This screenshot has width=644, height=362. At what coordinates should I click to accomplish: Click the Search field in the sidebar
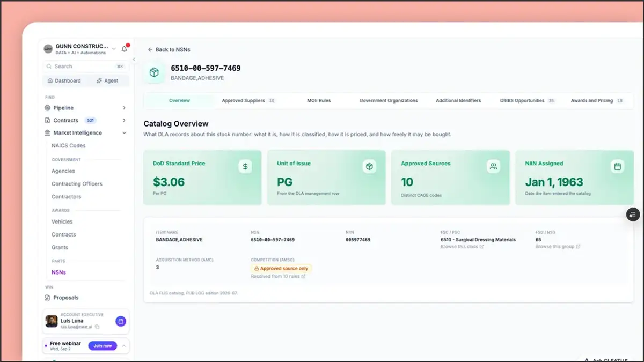85,67
